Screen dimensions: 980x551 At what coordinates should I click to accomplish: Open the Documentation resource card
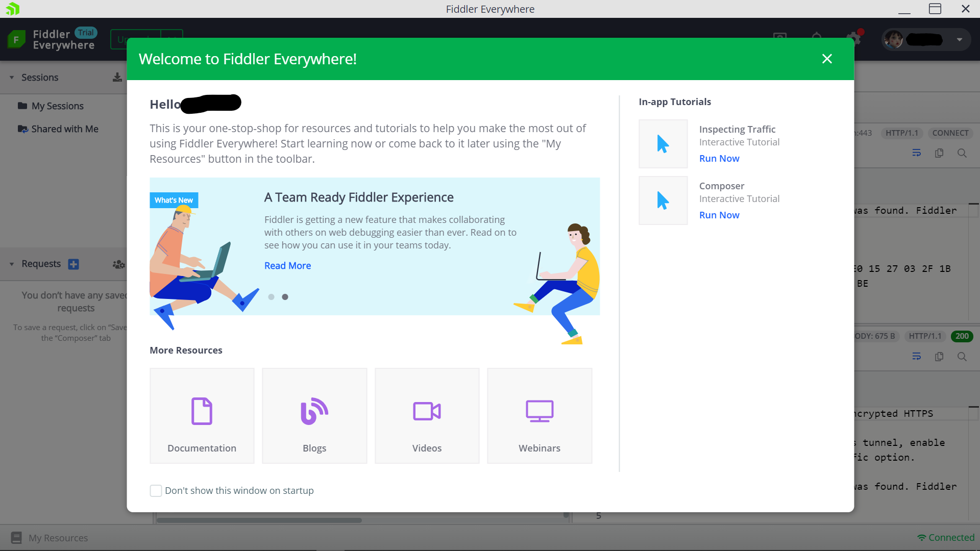[x=202, y=416]
